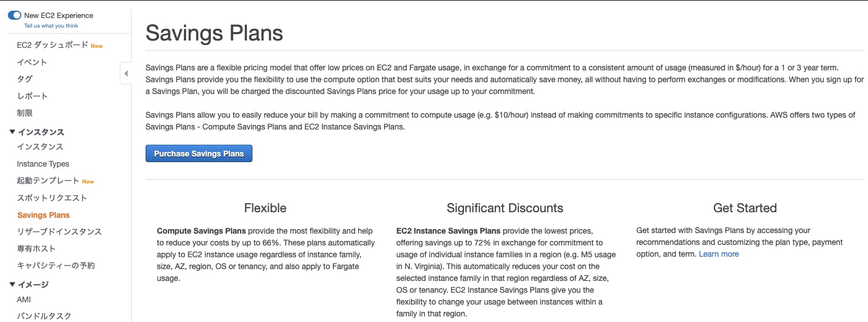
Task: Go to 専有ホスト in the navigation
Action: pyautogui.click(x=36, y=248)
